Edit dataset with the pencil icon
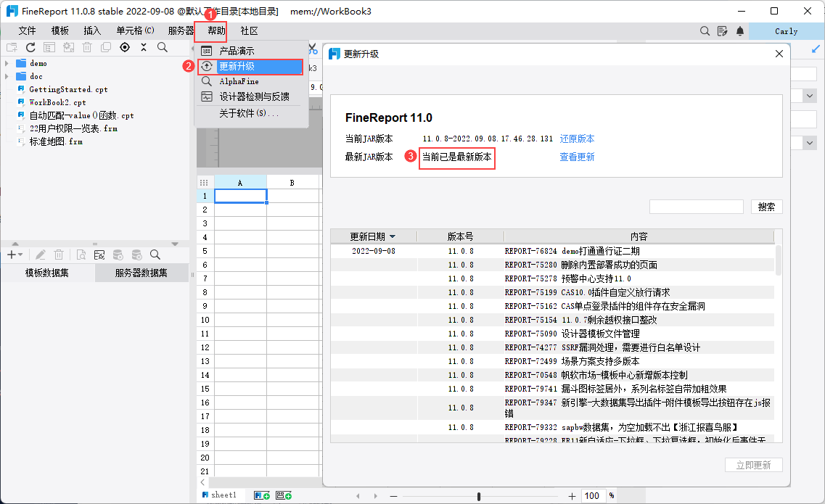Screen dimensions: 825x504 (41, 255)
